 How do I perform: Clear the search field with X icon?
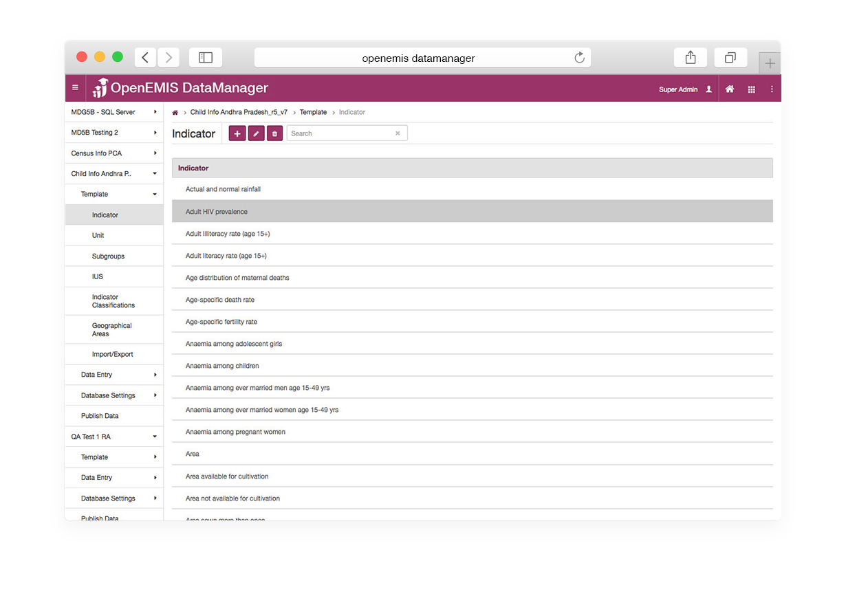[398, 133]
